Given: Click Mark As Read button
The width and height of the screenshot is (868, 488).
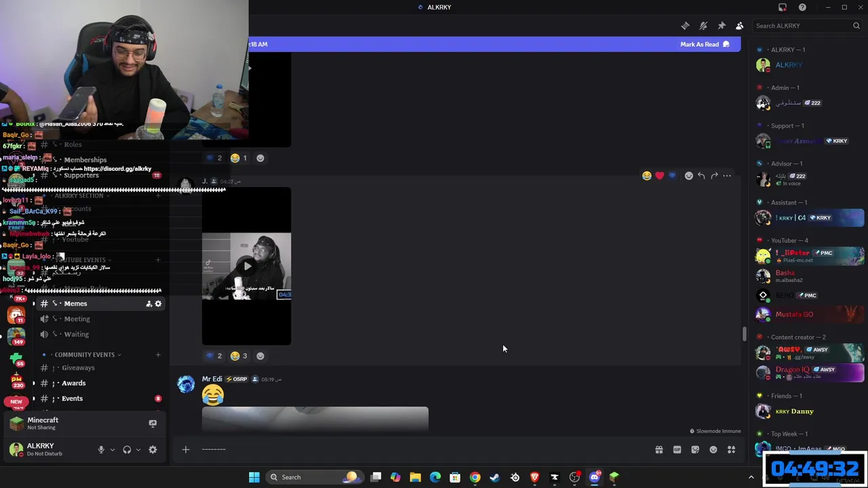Looking at the screenshot, I should point(705,44).
